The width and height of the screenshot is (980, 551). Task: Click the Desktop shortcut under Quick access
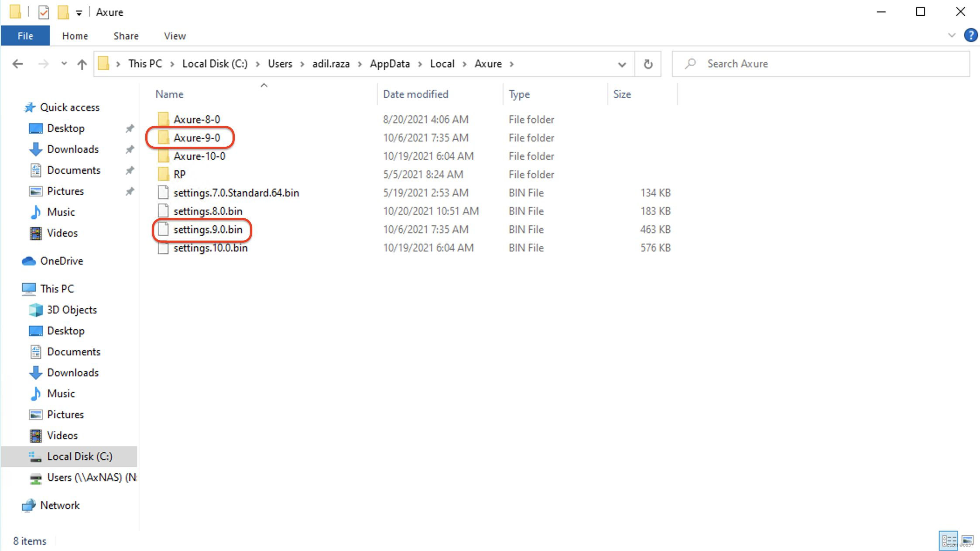pos(65,128)
